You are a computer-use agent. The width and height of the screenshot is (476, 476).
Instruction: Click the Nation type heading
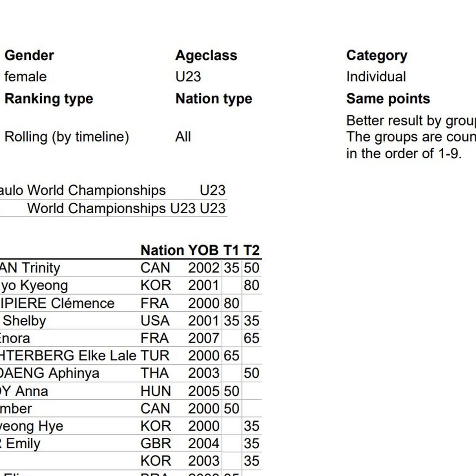(214, 99)
